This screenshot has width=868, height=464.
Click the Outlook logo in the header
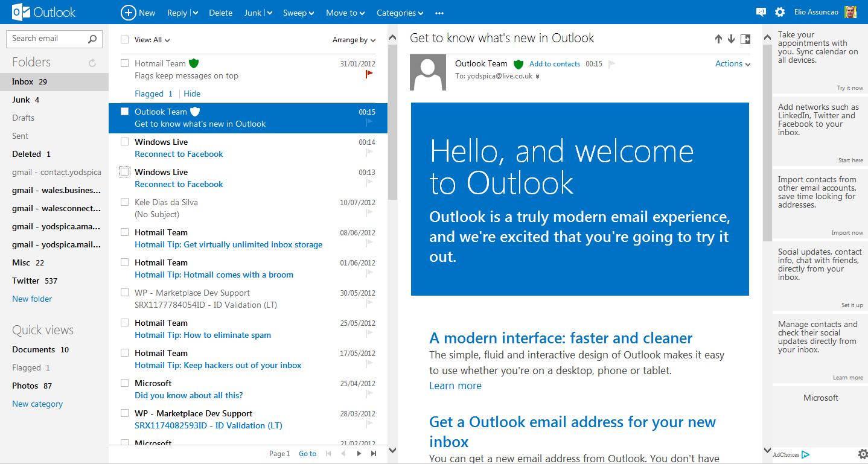(x=43, y=12)
